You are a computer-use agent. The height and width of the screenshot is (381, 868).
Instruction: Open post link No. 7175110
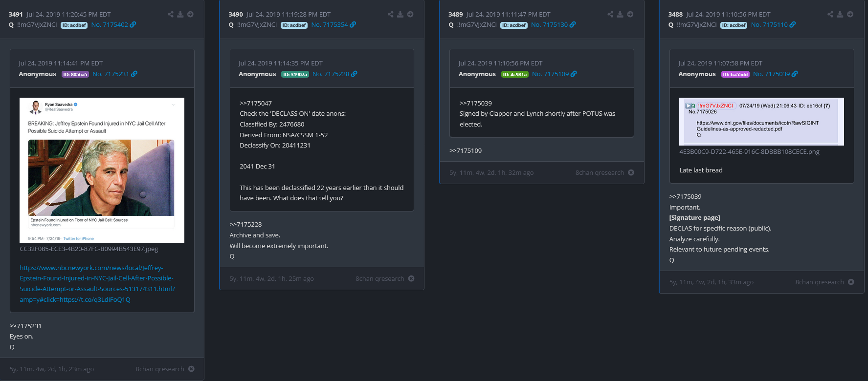pyautogui.click(x=769, y=24)
